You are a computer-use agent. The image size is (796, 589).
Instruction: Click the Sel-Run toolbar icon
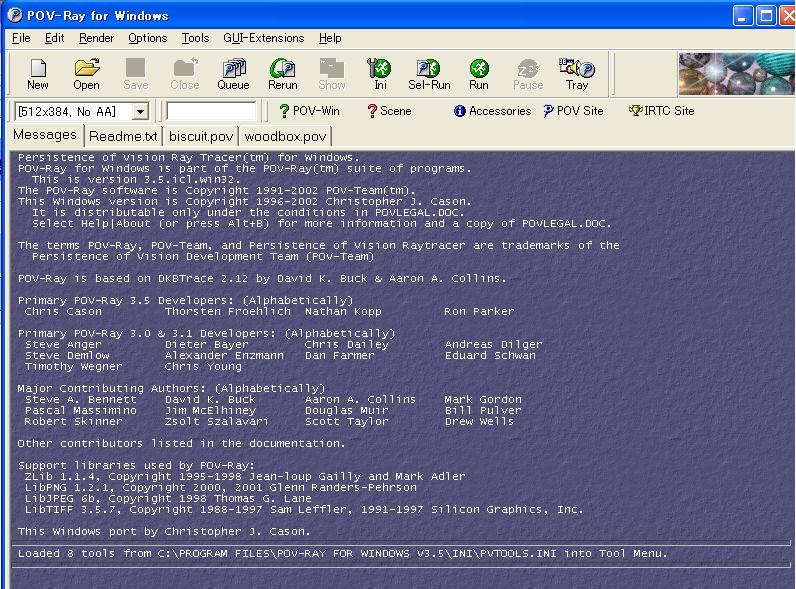coord(429,74)
